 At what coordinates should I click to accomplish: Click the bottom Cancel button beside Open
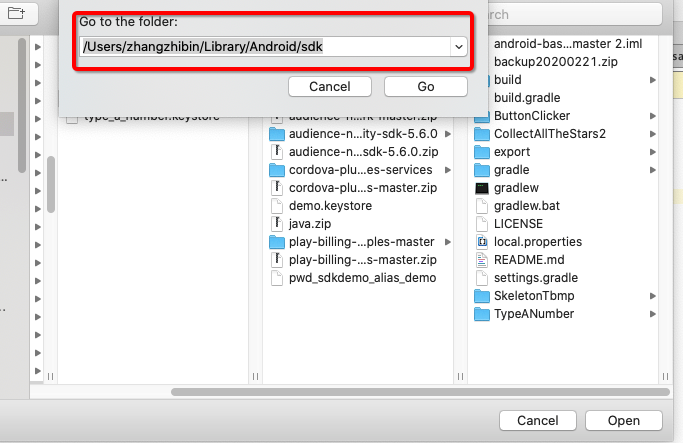click(x=538, y=420)
